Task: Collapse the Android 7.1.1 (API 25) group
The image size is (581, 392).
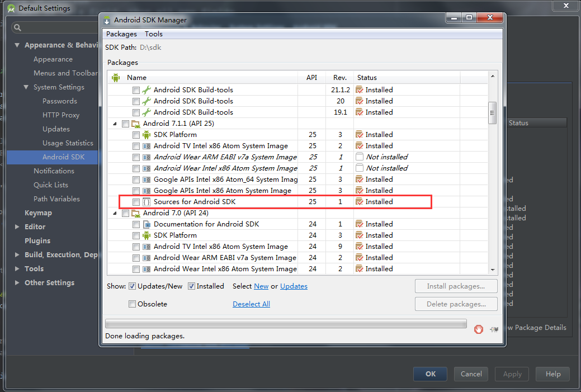Action: coord(115,124)
